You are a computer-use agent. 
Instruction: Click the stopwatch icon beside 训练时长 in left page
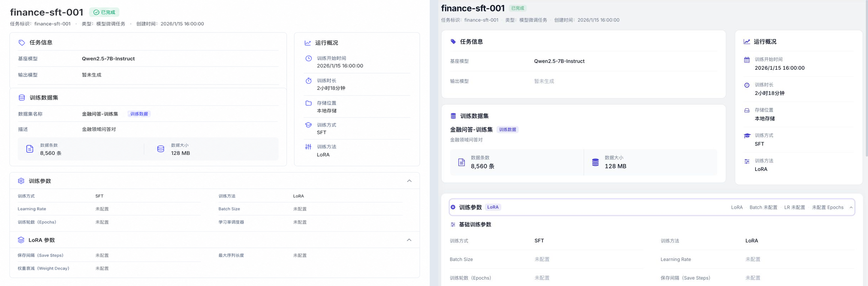(x=308, y=81)
